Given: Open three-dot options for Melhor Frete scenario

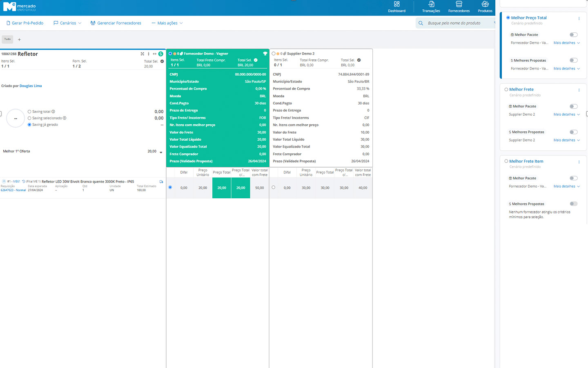Looking at the screenshot, I should click(x=579, y=90).
